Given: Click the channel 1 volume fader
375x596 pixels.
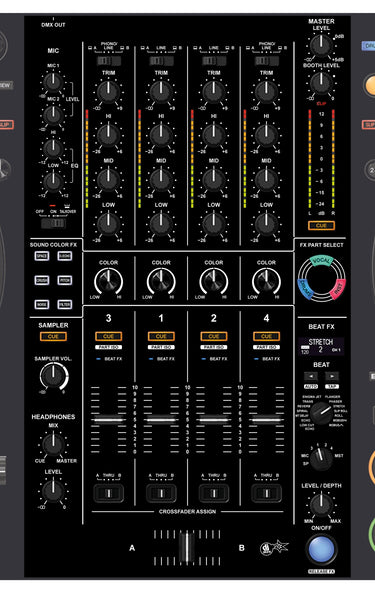Looking at the screenshot, I should click(x=161, y=420).
